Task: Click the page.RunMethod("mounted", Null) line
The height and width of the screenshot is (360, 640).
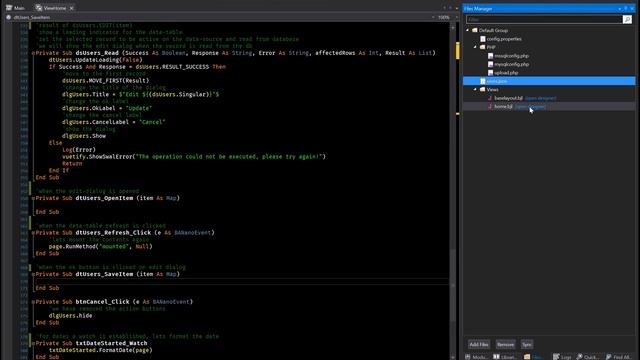Action: tap(100, 247)
